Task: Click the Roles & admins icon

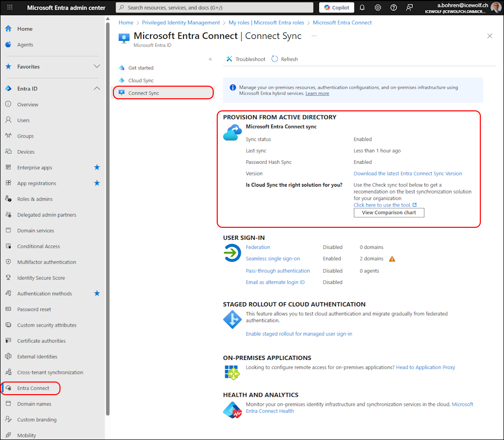Action: coord(9,199)
